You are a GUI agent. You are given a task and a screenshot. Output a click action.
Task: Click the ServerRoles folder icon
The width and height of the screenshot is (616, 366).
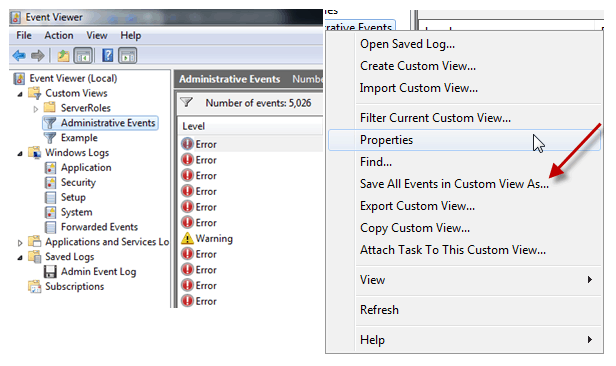[50, 107]
